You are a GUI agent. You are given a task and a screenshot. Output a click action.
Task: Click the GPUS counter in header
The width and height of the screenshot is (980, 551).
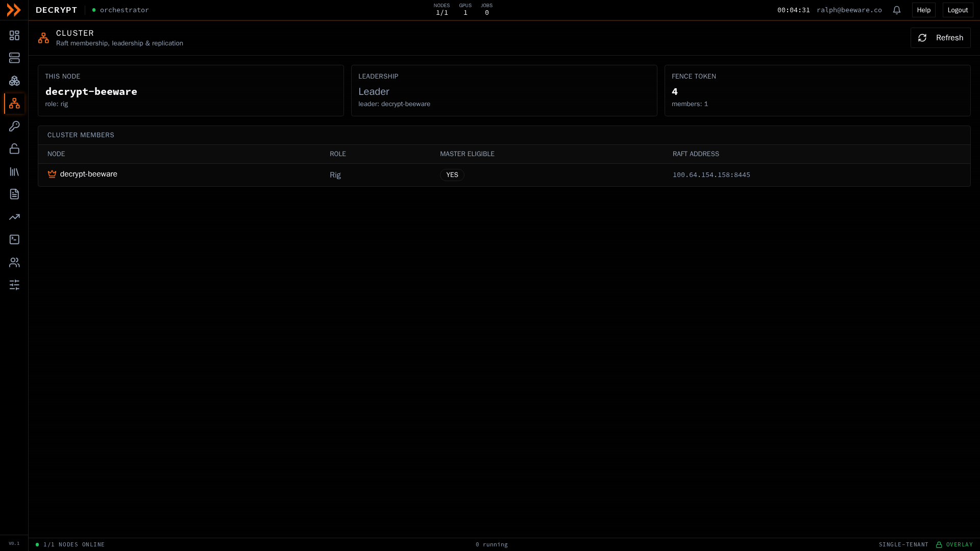(x=465, y=10)
